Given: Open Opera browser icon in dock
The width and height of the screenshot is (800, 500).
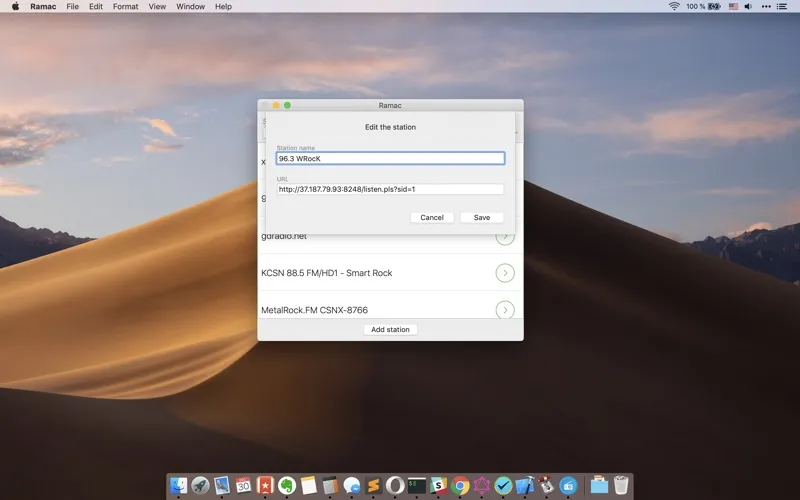Looking at the screenshot, I should point(395,485).
